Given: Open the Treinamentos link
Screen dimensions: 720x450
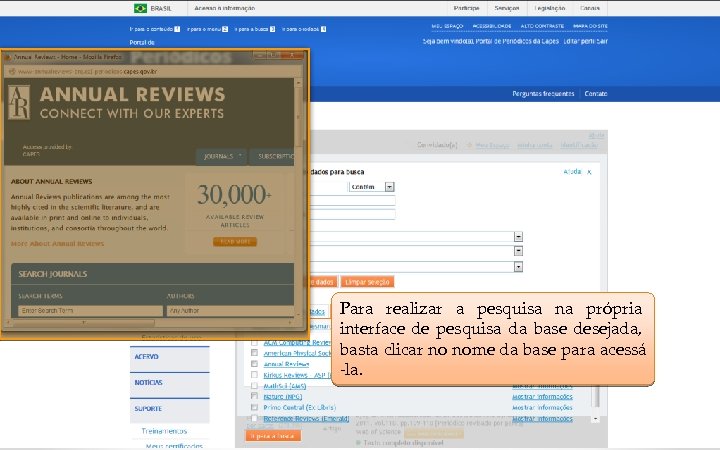Looking at the screenshot, I should pos(164,431).
